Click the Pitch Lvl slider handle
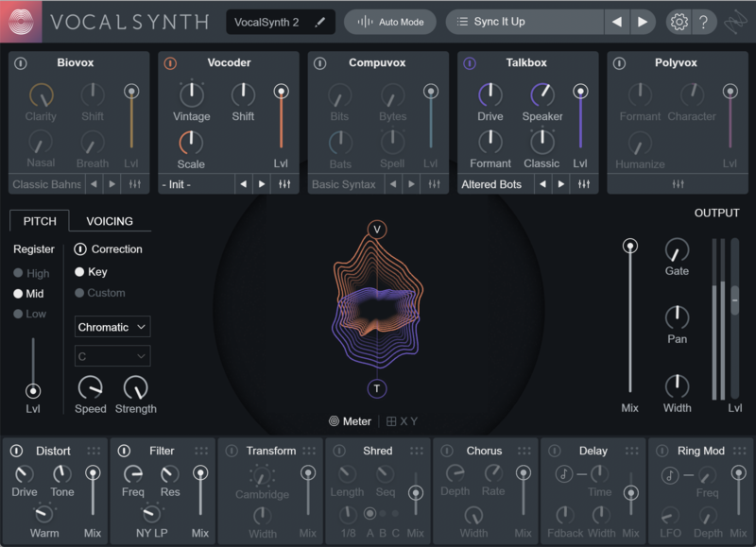 [33, 391]
